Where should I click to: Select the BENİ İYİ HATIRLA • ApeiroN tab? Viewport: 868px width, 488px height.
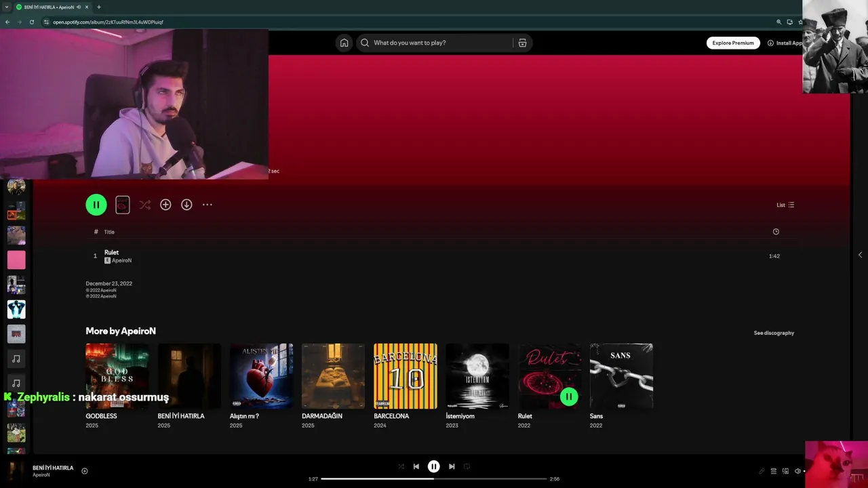coord(52,7)
